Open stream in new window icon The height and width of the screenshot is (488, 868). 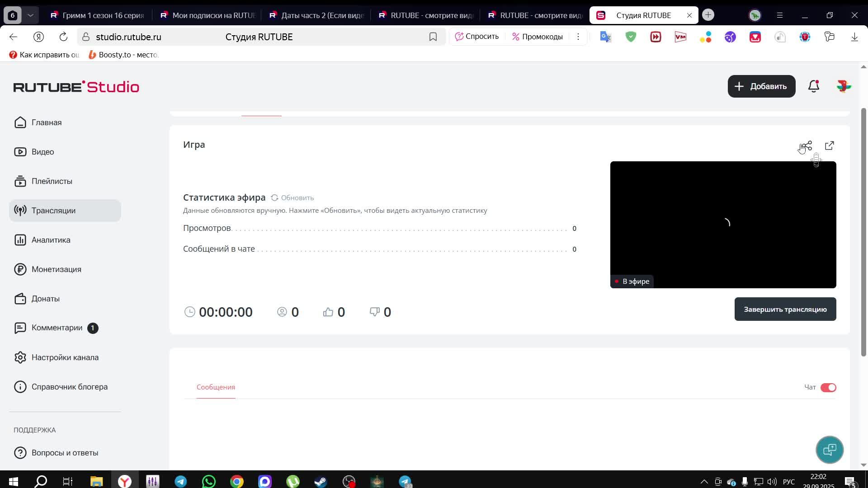[830, 145]
